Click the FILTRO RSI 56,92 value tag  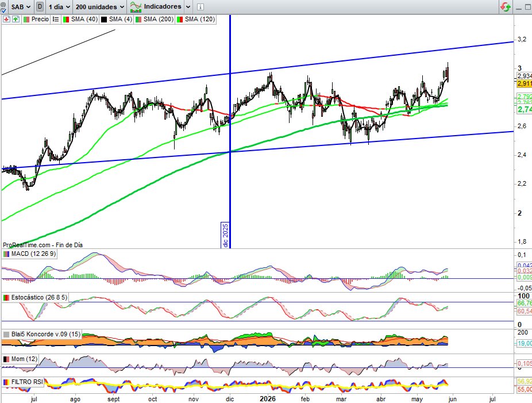click(x=524, y=382)
